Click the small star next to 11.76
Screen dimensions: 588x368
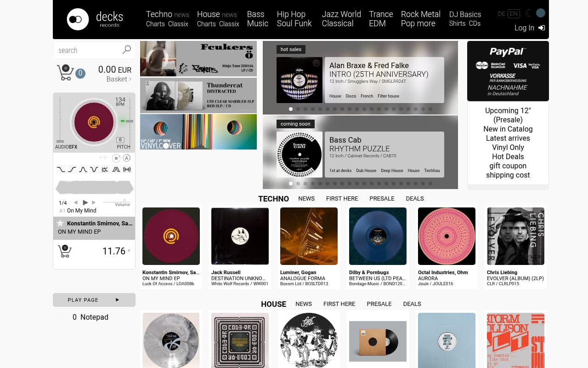pyautogui.click(x=129, y=251)
